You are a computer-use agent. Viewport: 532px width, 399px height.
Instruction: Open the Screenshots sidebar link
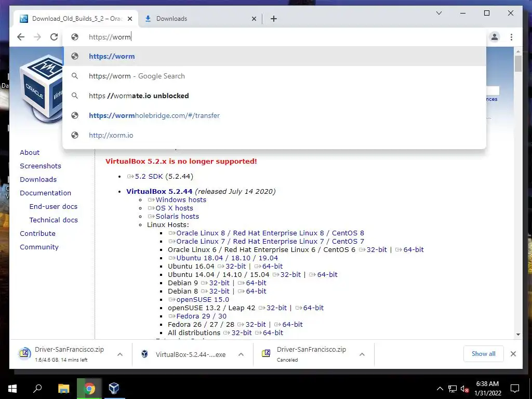pyautogui.click(x=41, y=166)
